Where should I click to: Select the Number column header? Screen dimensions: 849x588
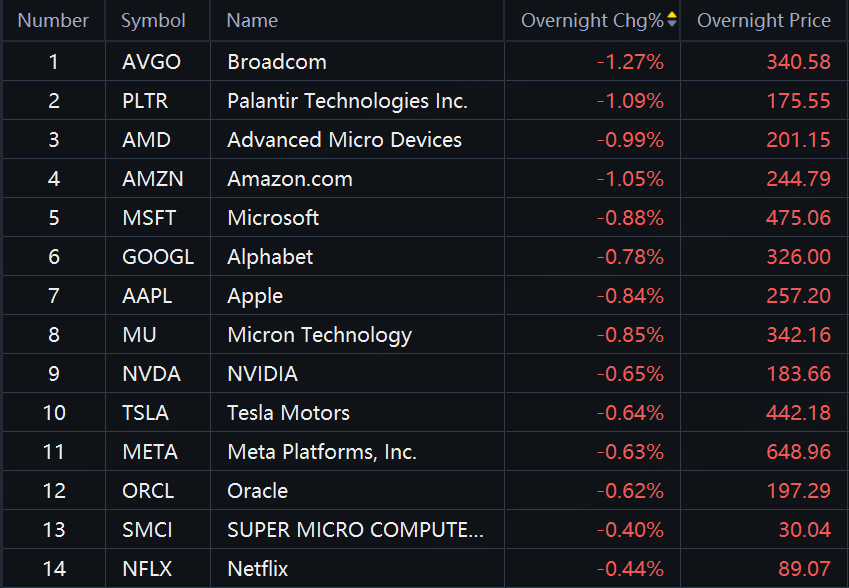coord(53,20)
